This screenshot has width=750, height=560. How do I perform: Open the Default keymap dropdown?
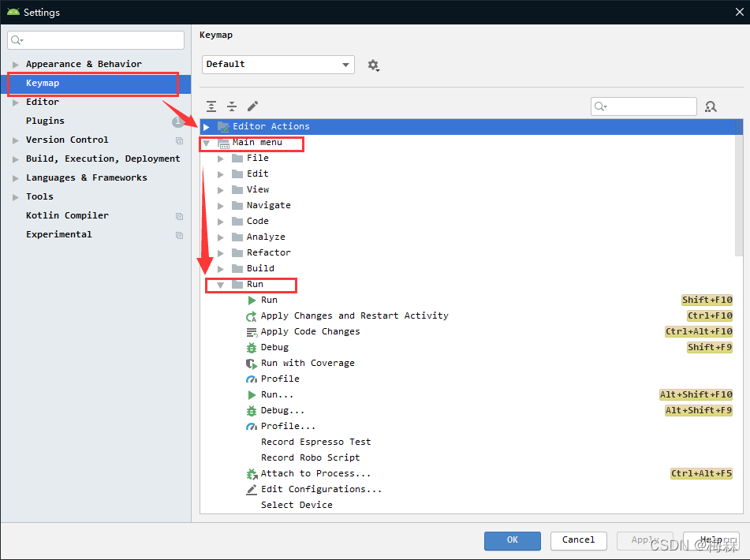point(278,65)
